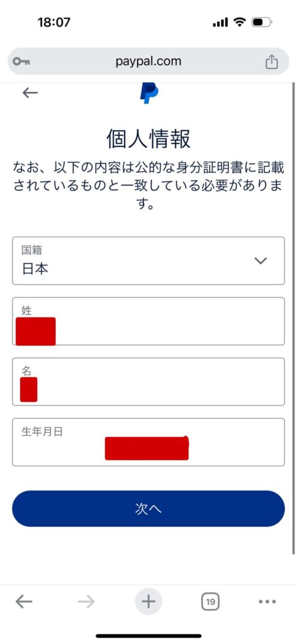Viewport: 297px width, 644px height.
Task: Open the share icon in address bar
Action: pyautogui.click(x=271, y=62)
